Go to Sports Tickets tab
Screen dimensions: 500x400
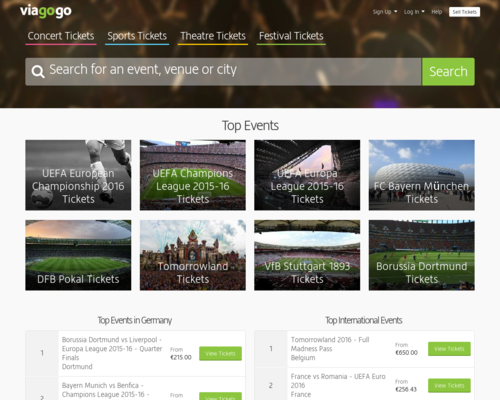[x=137, y=36]
